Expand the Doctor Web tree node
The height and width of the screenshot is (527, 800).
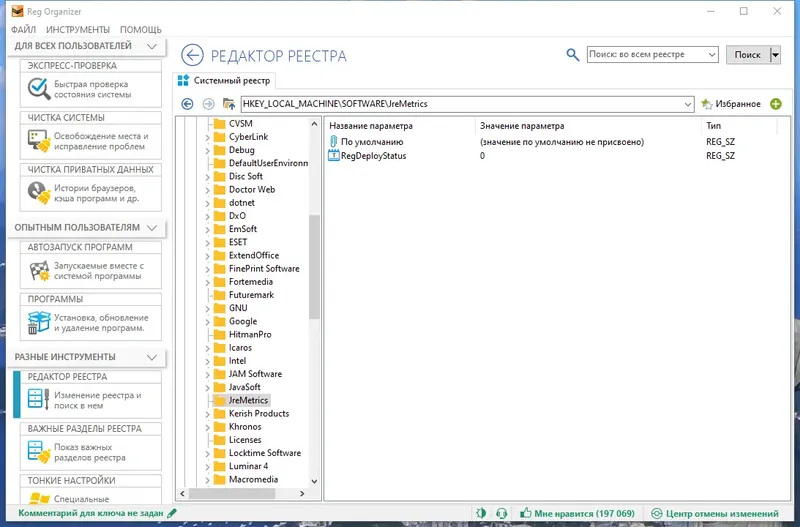click(x=207, y=190)
